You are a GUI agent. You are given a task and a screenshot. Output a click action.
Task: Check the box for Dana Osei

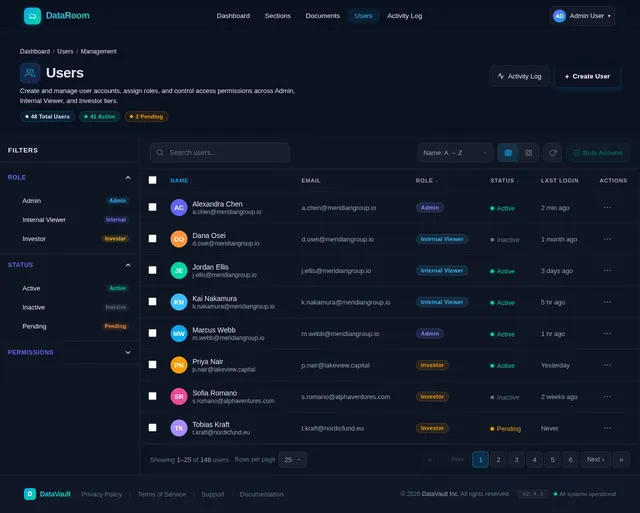[152, 239]
